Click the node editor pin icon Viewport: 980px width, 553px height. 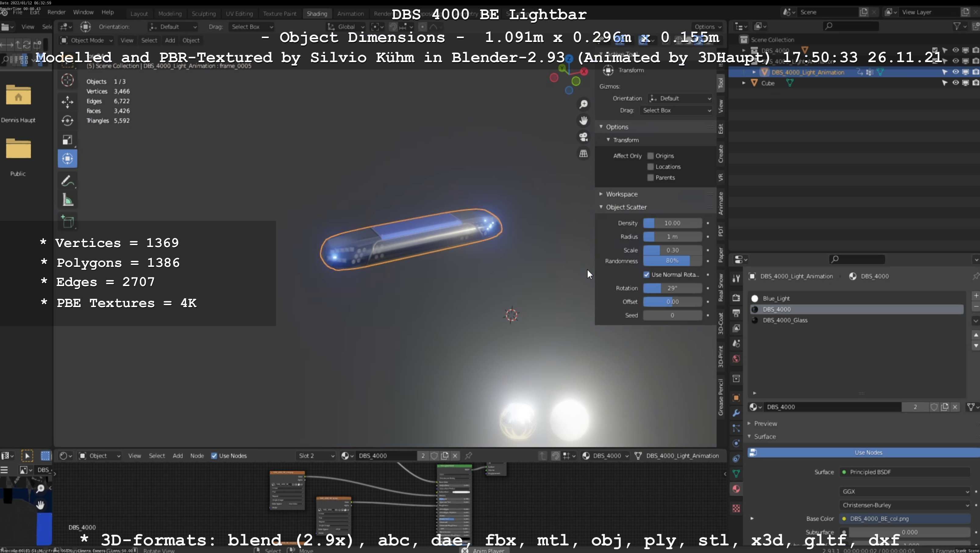coord(469,455)
